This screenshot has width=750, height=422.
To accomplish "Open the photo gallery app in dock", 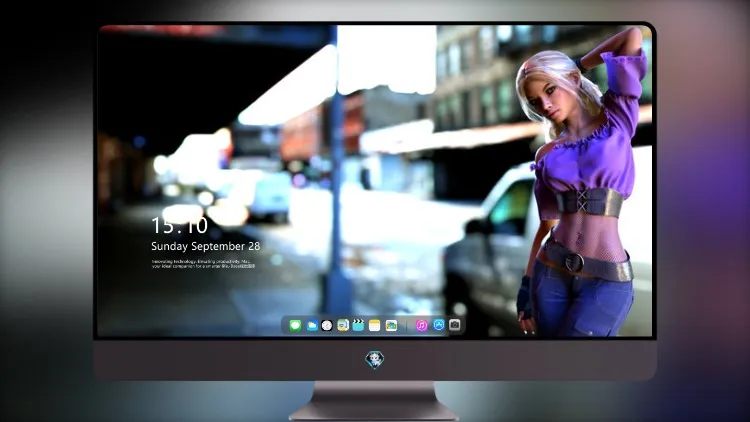I will (x=391, y=326).
